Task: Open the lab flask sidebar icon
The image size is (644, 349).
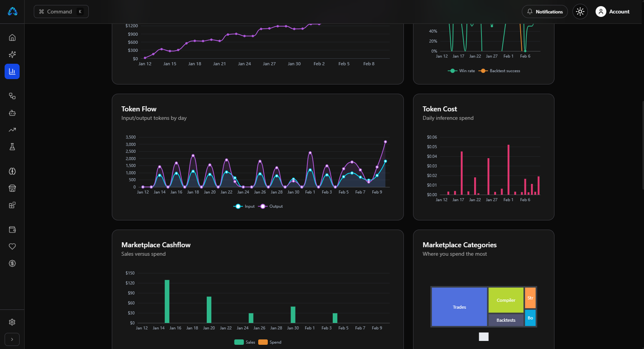Action: [12, 147]
